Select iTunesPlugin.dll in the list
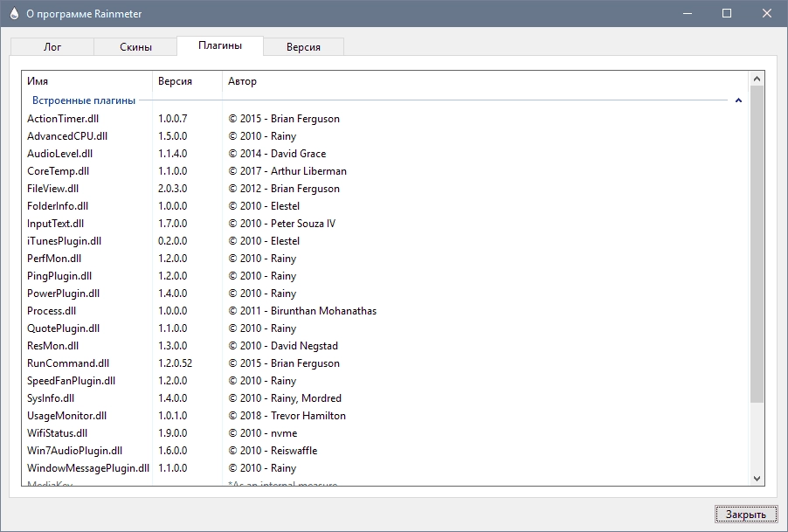 click(x=65, y=241)
